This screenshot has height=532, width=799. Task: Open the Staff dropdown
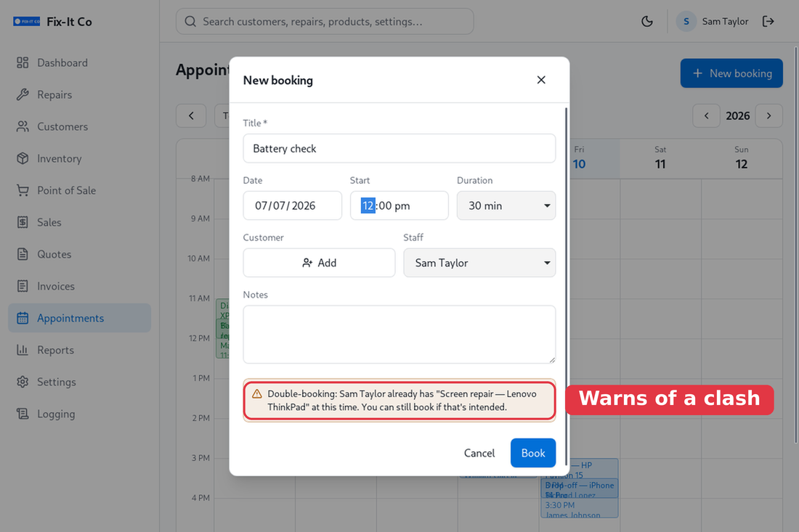(479, 263)
